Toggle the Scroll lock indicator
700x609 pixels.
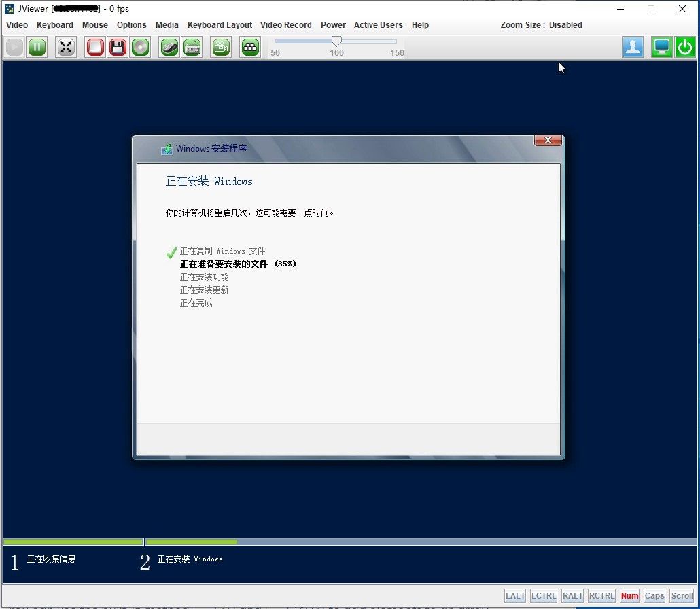682,595
